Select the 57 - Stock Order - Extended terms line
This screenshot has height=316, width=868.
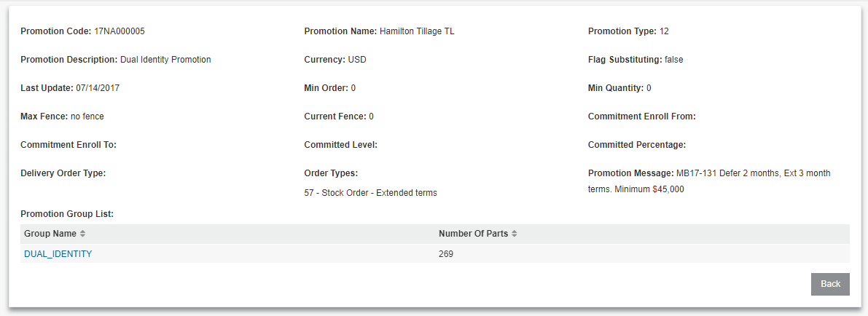click(370, 193)
